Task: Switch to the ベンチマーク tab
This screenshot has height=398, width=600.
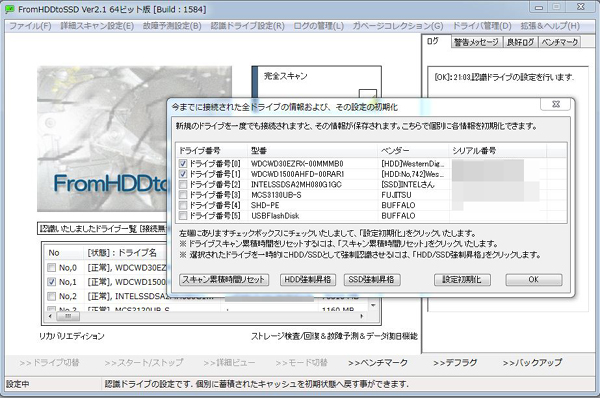Action: click(559, 42)
